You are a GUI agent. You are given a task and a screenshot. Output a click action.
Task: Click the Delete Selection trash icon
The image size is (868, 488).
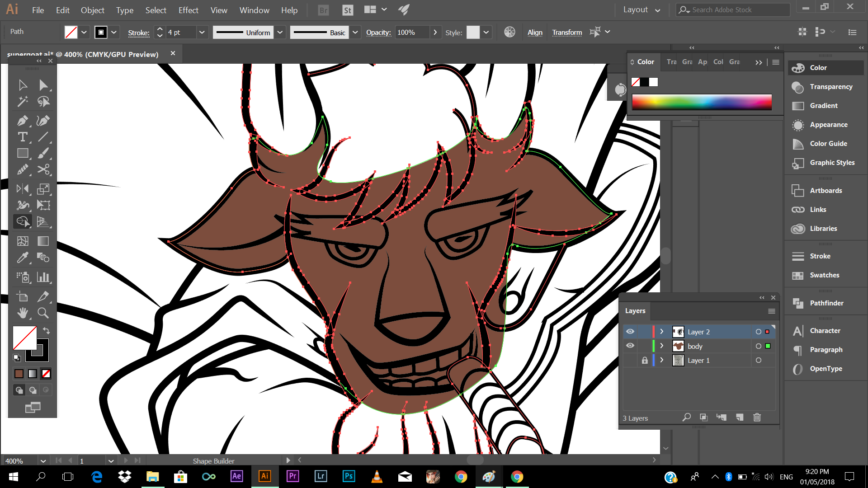(x=757, y=418)
